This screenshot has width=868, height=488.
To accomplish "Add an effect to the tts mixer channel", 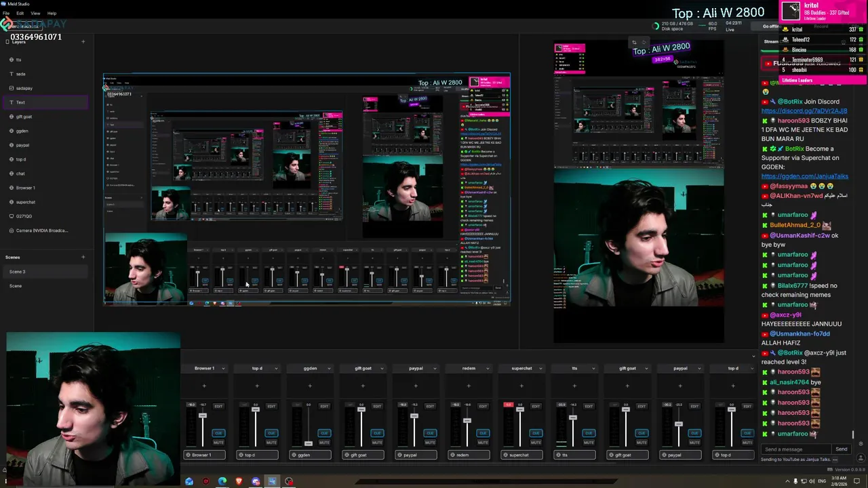I will [x=574, y=386].
